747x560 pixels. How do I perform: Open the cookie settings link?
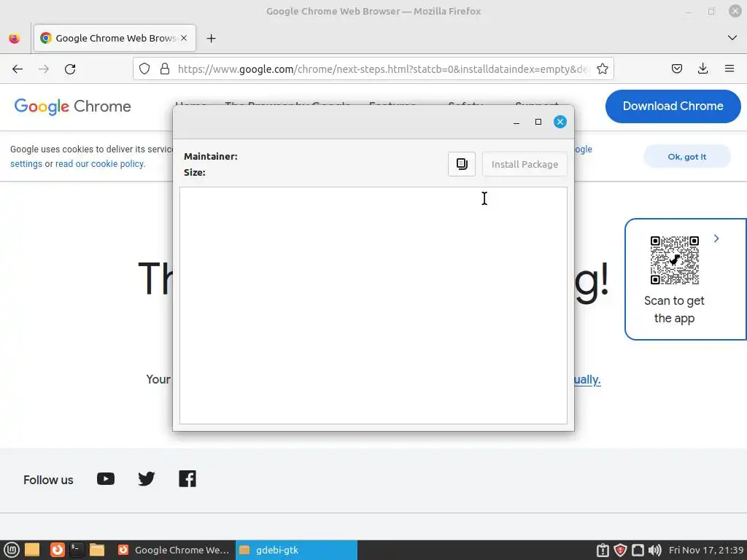pyautogui.click(x=26, y=164)
